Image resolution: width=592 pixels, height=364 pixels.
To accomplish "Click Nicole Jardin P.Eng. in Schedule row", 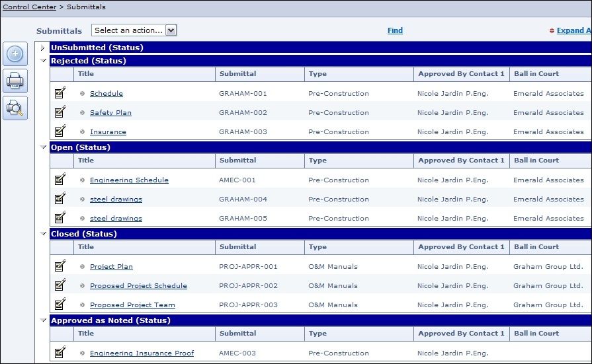I will 452,94.
